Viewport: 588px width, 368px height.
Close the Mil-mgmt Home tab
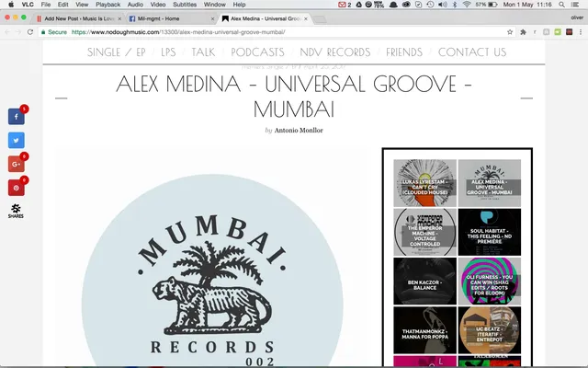click(x=212, y=18)
